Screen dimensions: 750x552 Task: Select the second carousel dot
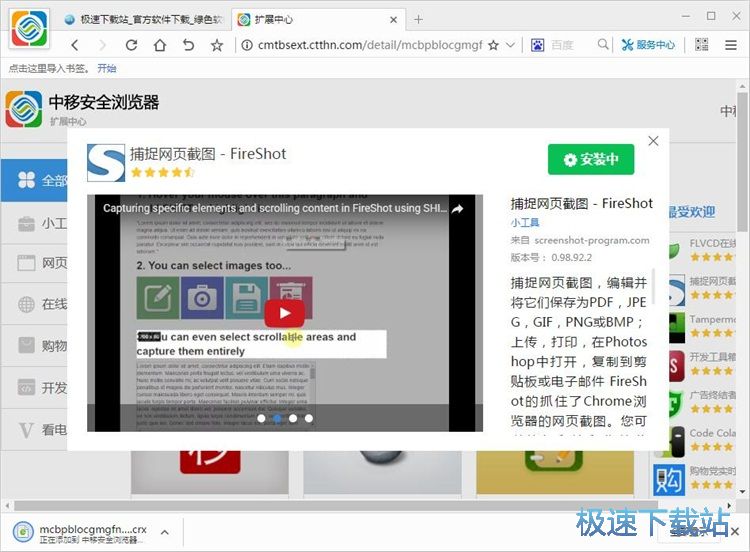coord(277,419)
